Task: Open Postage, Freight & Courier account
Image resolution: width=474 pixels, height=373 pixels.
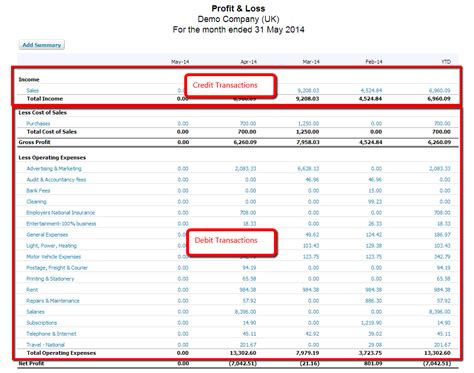Action: [57, 268]
